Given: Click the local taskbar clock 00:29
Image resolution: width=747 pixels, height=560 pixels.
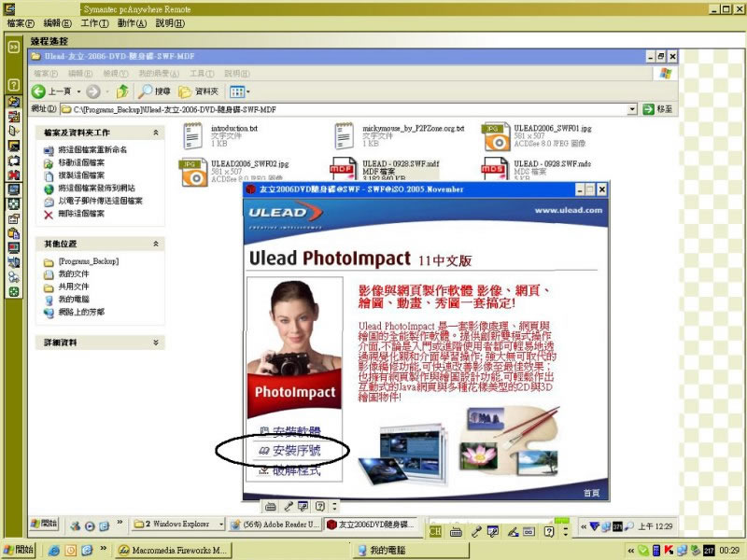Looking at the screenshot, I should point(729,551).
